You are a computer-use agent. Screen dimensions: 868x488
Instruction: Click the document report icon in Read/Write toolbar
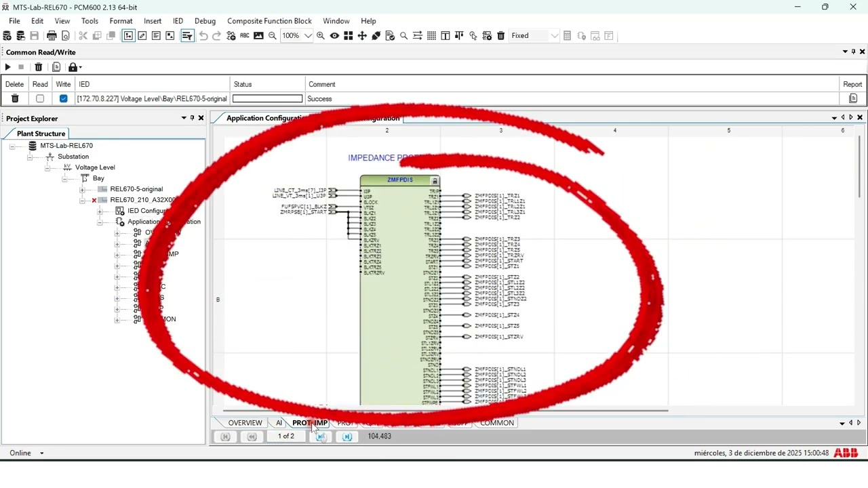56,67
